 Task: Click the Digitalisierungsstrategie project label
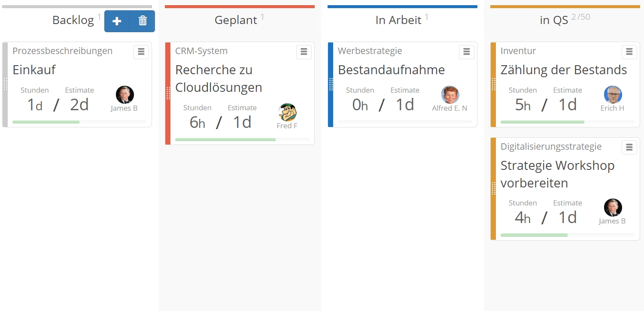tap(551, 147)
